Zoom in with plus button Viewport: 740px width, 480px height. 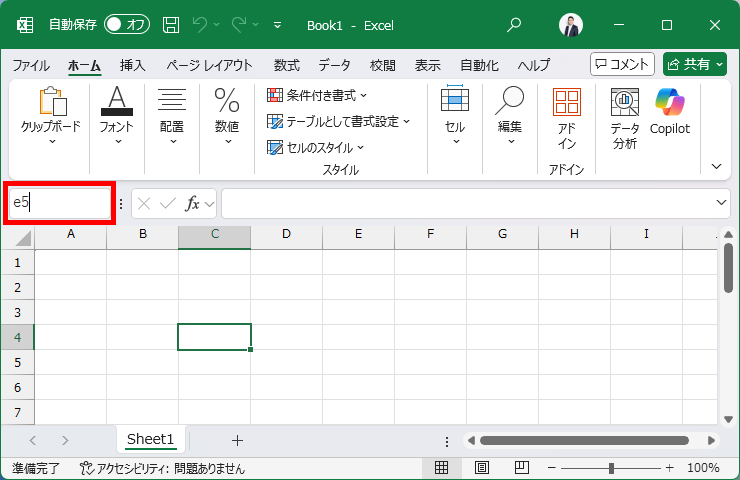pos(669,468)
